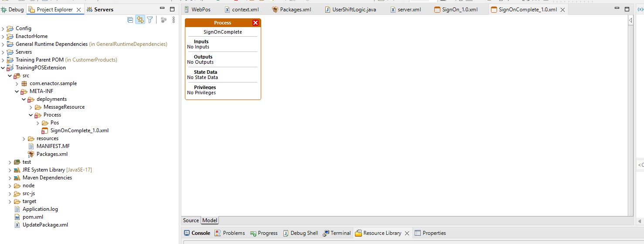Image resolution: width=644 pixels, height=244 pixels.
Task: Close the SignOnComplete_1.0.xml editor tab
Action: [x=562, y=10]
